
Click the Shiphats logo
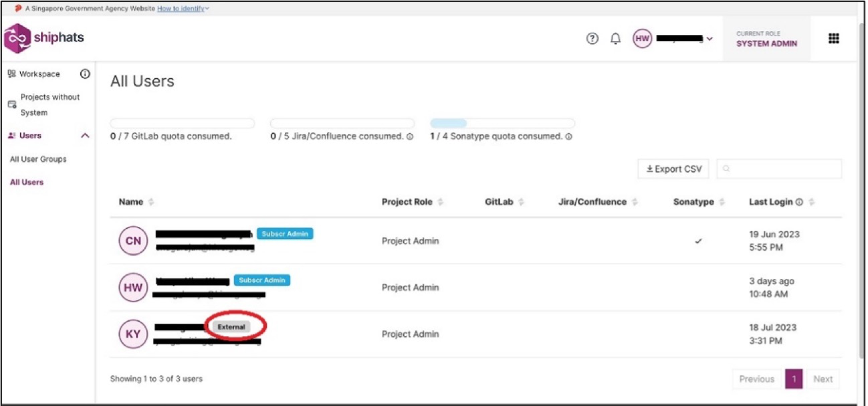click(x=44, y=38)
